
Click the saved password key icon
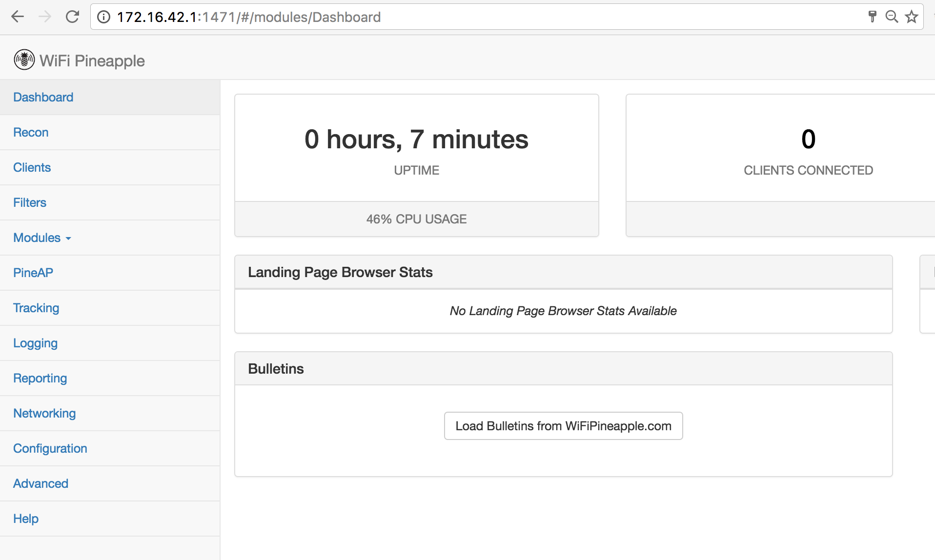tap(873, 17)
